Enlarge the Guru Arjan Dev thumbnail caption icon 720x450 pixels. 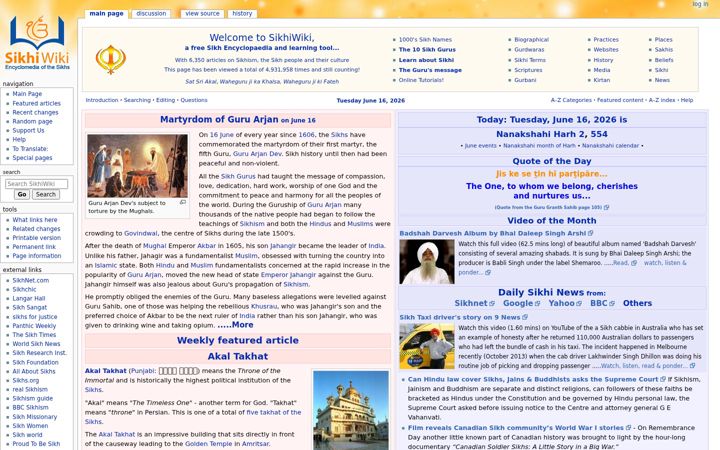pyautogui.click(x=183, y=202)
